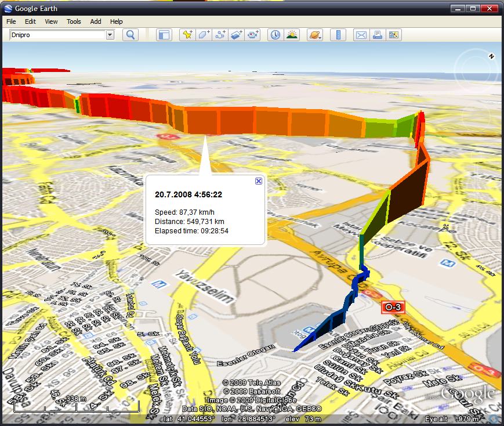This screenshot has width=504, height=426.
Task: Open the planet switcher icon
Action: tap(315, 35)
